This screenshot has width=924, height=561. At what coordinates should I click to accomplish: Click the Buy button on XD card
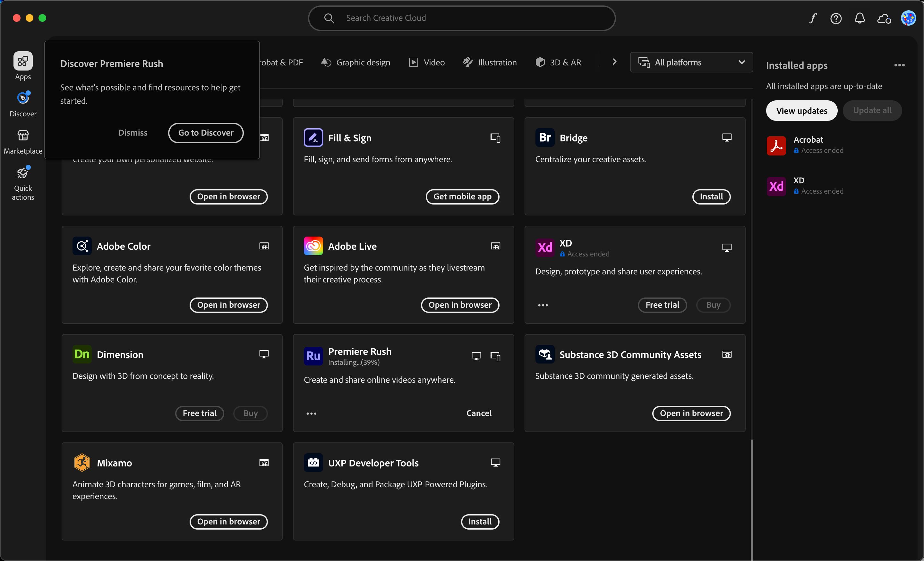pyautogui.click(x=713, y=305)
